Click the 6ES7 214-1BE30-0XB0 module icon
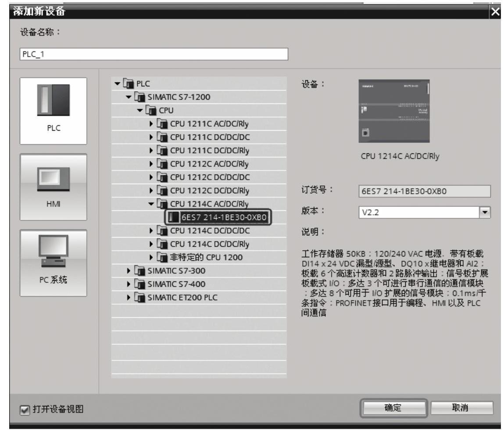Screen dimensions: 504x430 coord(174,217)
